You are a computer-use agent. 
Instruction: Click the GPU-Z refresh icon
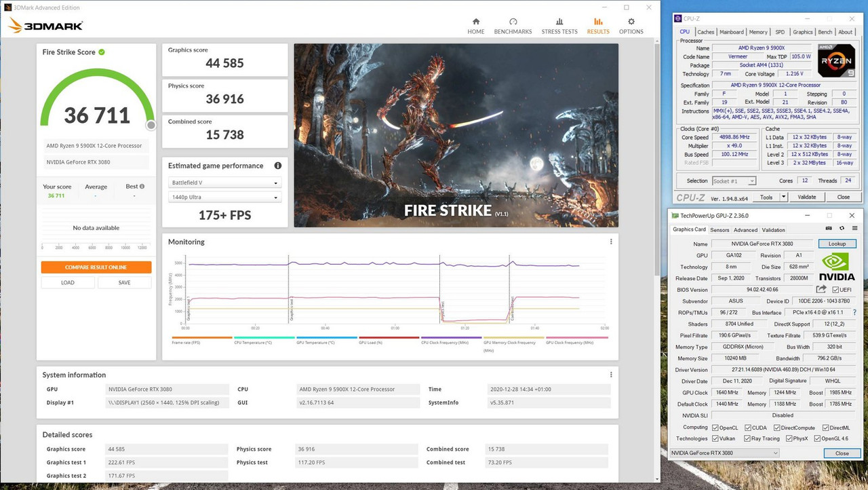click(842, 229)
